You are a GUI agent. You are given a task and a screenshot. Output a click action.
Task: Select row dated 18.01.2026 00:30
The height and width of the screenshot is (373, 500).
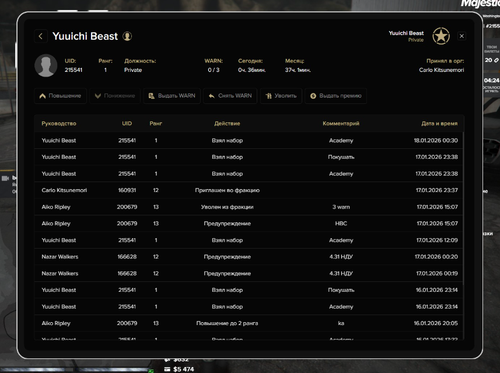point(249,140)
